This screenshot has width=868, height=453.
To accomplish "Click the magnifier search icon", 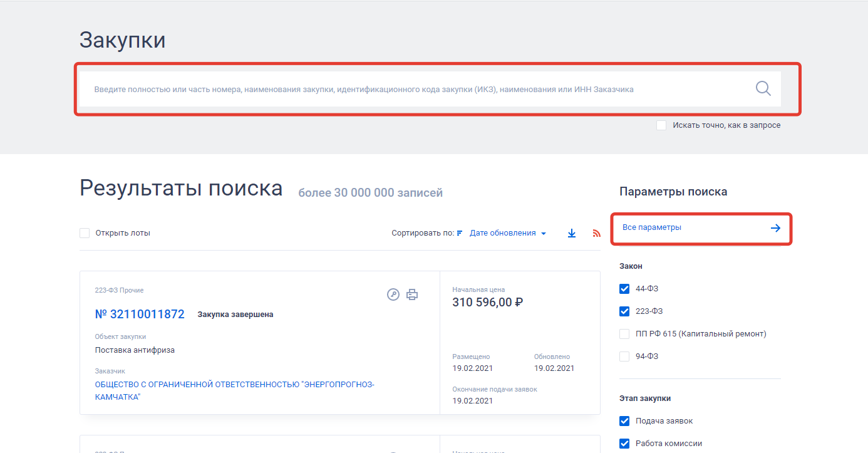I will (763, 88).
